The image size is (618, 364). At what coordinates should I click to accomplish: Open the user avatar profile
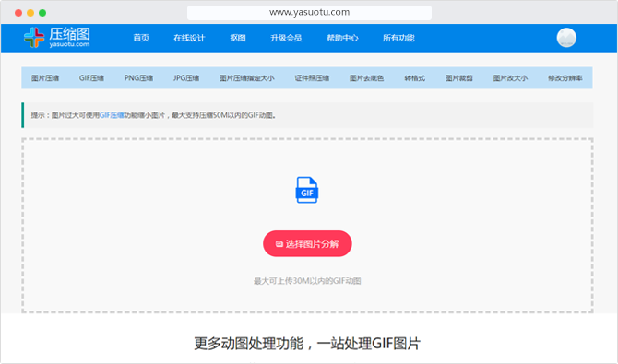(x=566, y=38)
